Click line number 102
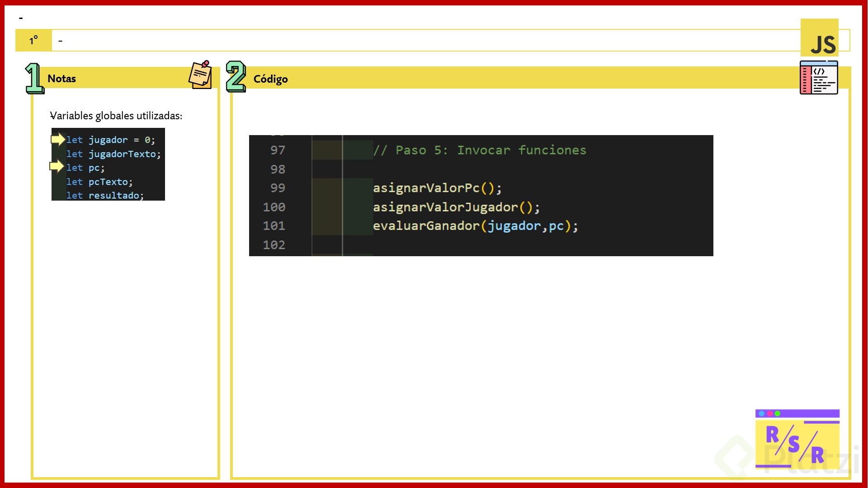868x488 pixels. [274, 245]
